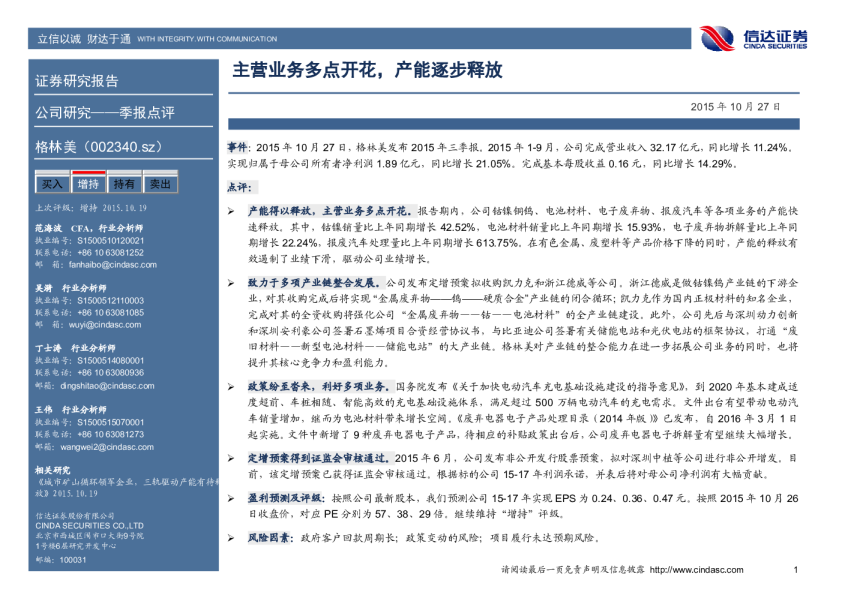
Task: Click the arrow bullet before 政策纷至沓来
Action: [231, 384]
